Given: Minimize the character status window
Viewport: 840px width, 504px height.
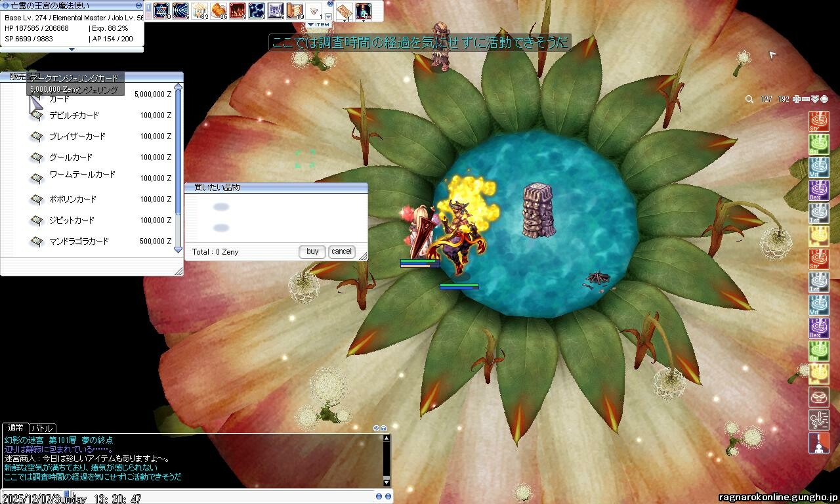Looking at the screenshot, I should [x=138, y=5].
